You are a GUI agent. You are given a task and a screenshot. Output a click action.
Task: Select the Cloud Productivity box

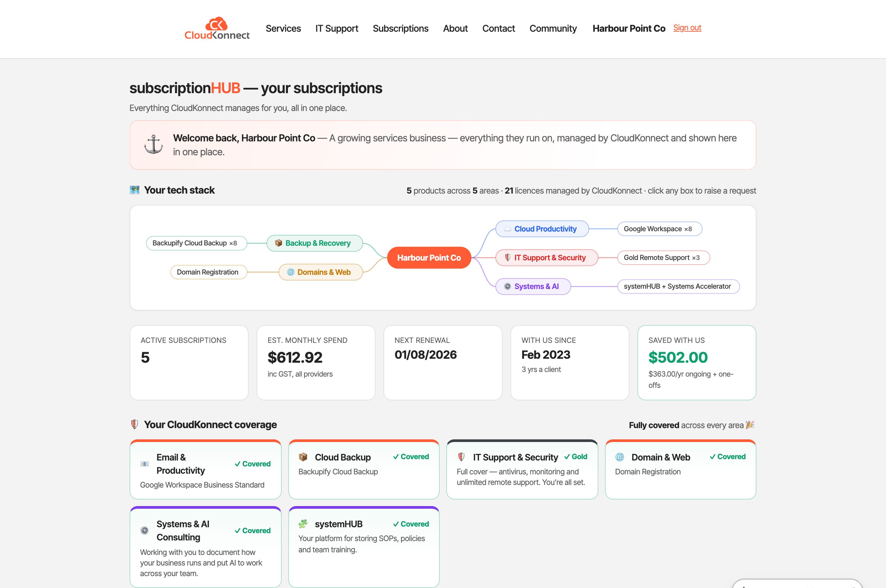coord(542,229)
